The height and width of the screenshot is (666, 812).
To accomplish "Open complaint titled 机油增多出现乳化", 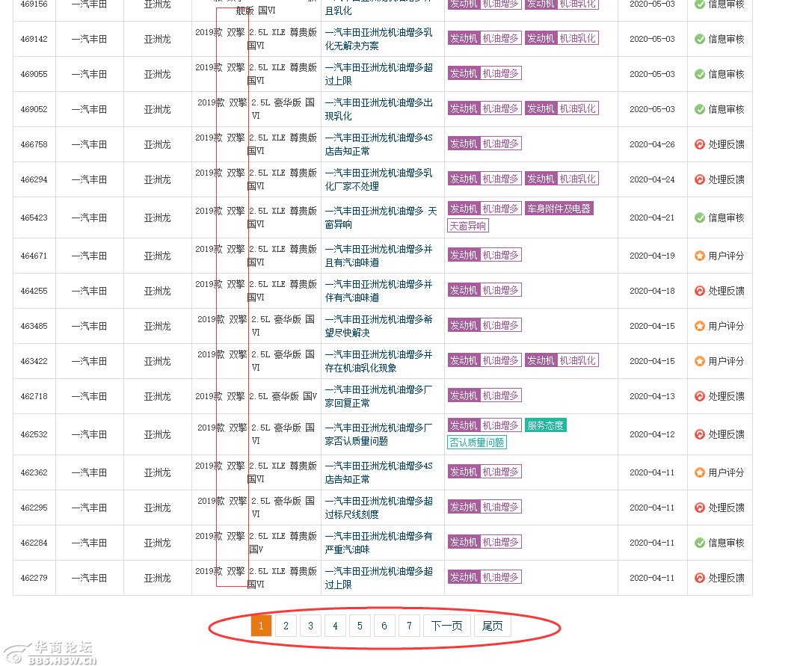I will pyautogui.click(x=378, y=109).
